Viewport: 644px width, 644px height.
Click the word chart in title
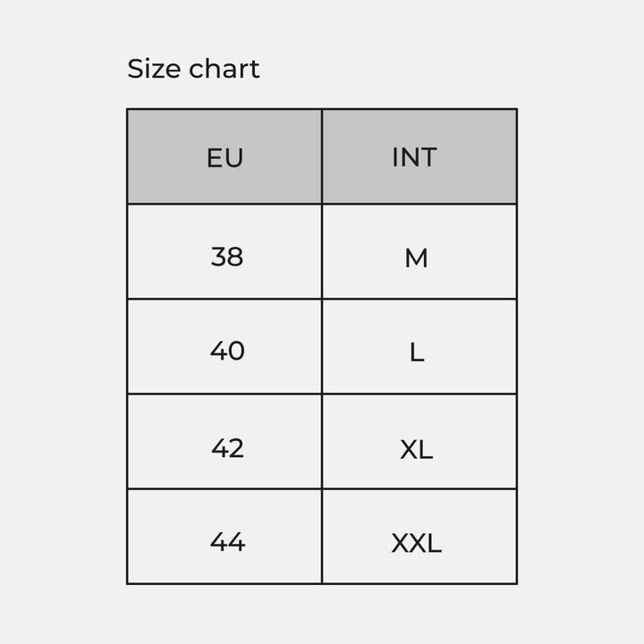tap(225, 69)
